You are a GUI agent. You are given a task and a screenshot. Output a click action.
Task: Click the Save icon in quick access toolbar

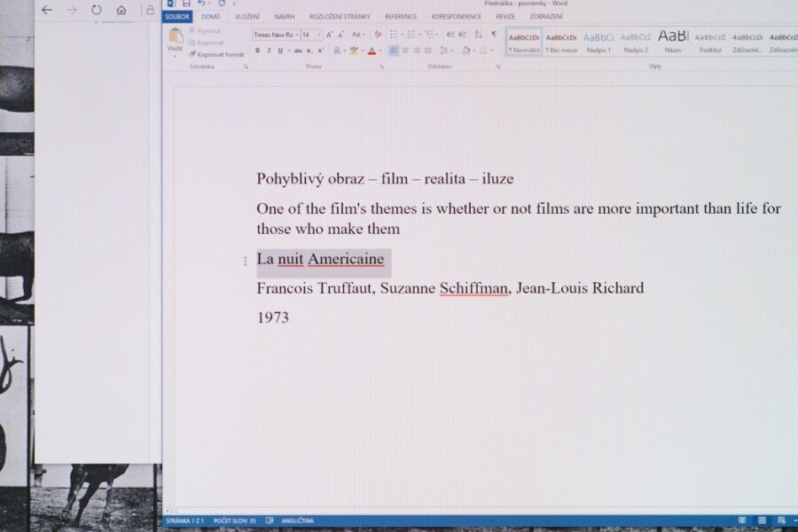click(186, 4)
